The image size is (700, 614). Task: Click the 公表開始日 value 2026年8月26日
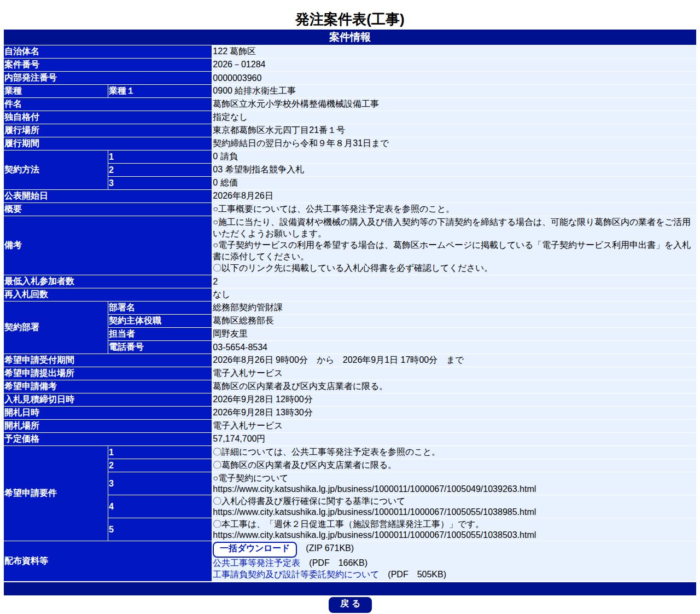pos(243,195)
